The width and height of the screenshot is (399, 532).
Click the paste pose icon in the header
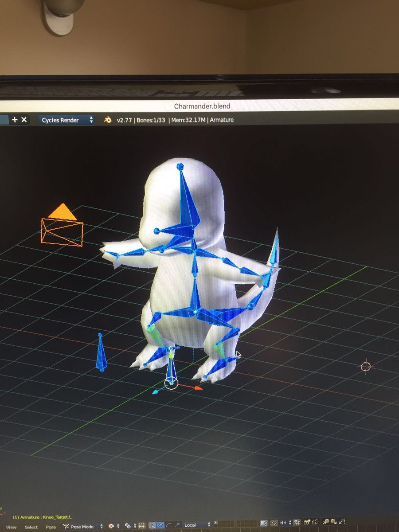(x=334, y=523)
